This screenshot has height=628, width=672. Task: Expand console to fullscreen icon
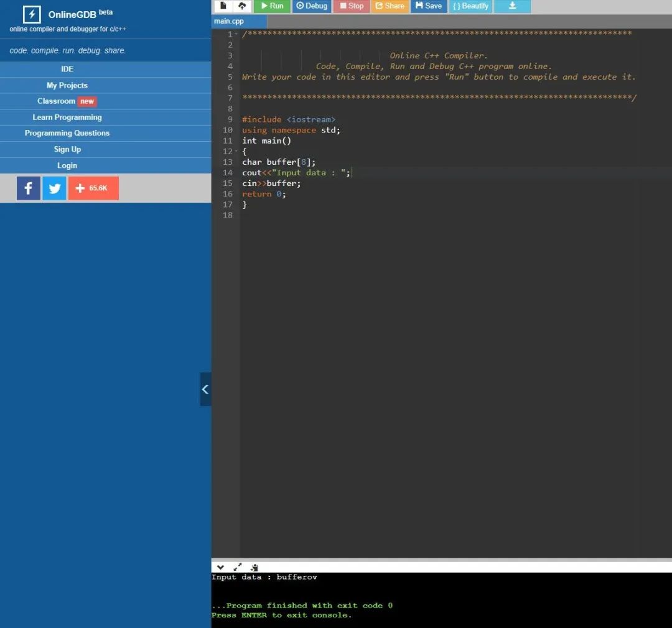click(238, 567)
